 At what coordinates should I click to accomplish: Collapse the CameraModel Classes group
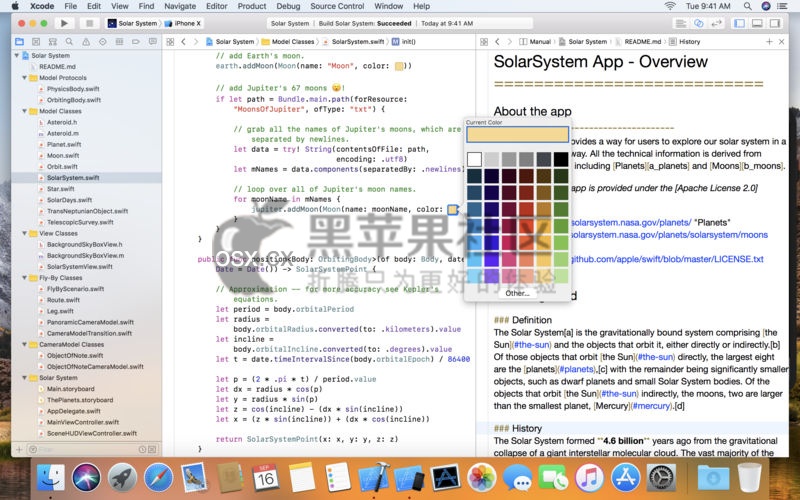coord(24,345)
